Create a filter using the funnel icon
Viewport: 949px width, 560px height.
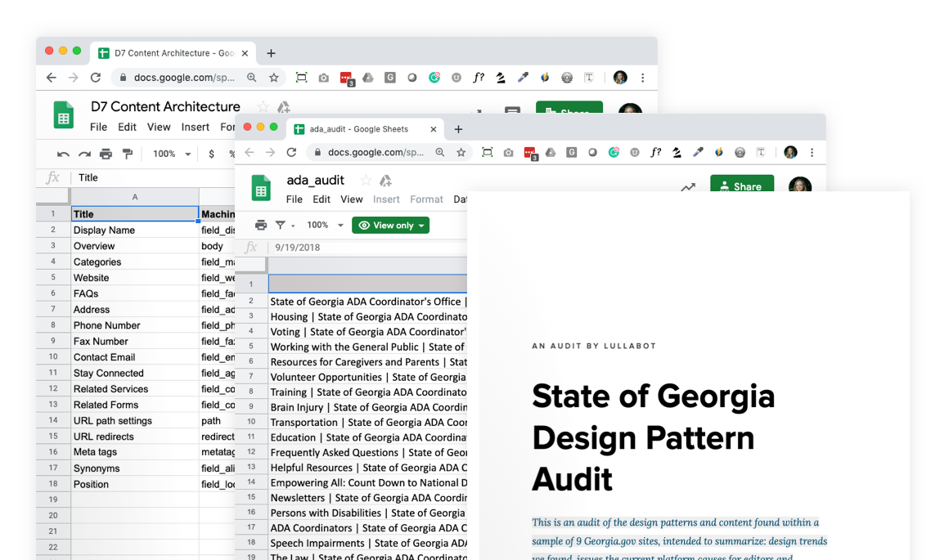pos(280,225)
